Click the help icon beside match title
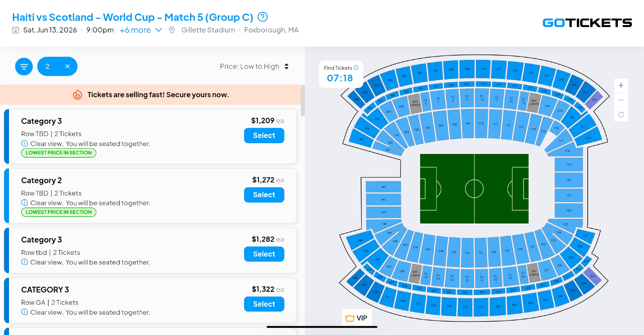 point(263,17)
